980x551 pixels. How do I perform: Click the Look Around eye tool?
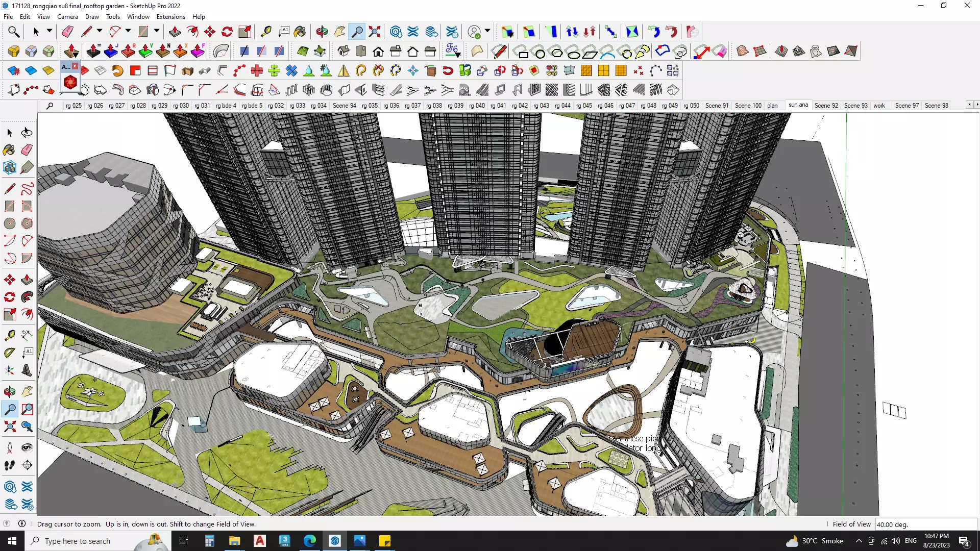coord(27,448)
